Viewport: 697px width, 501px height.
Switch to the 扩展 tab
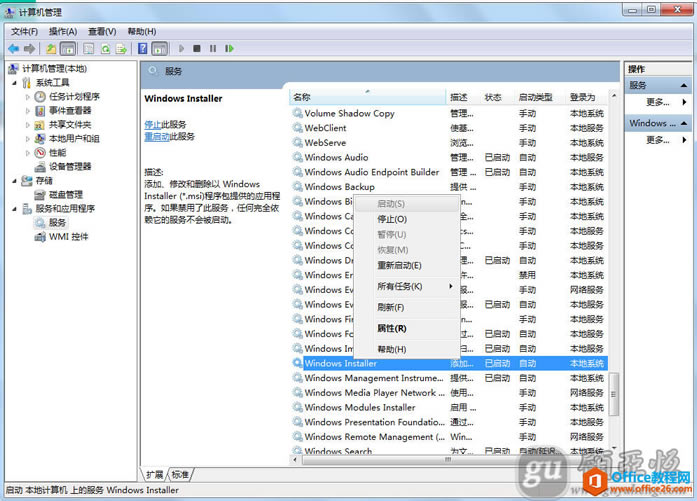tap(154, 475)
